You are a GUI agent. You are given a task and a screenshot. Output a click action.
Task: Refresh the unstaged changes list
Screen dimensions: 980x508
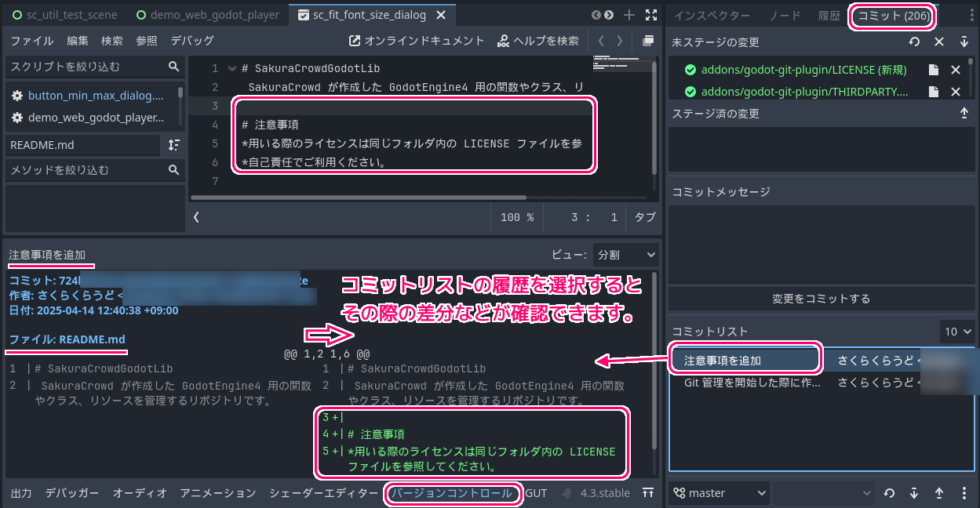coord(914,42)
